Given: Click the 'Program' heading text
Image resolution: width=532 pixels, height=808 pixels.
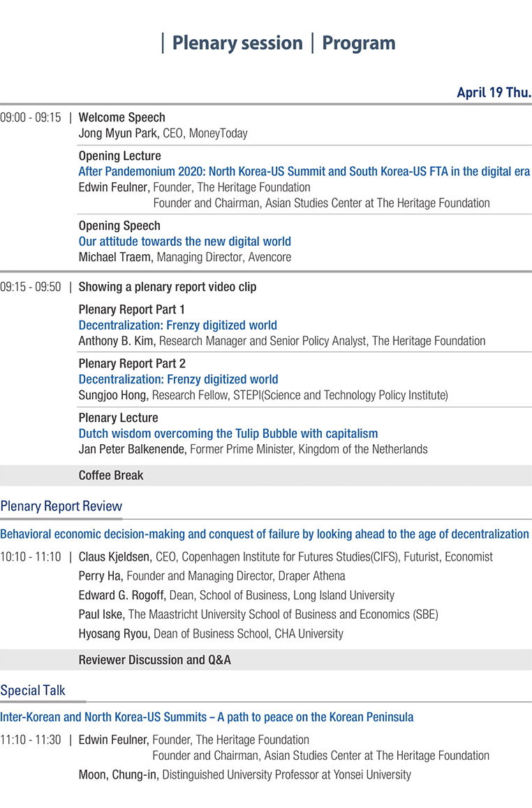Looking at the screenshot, I should point(359,43).
